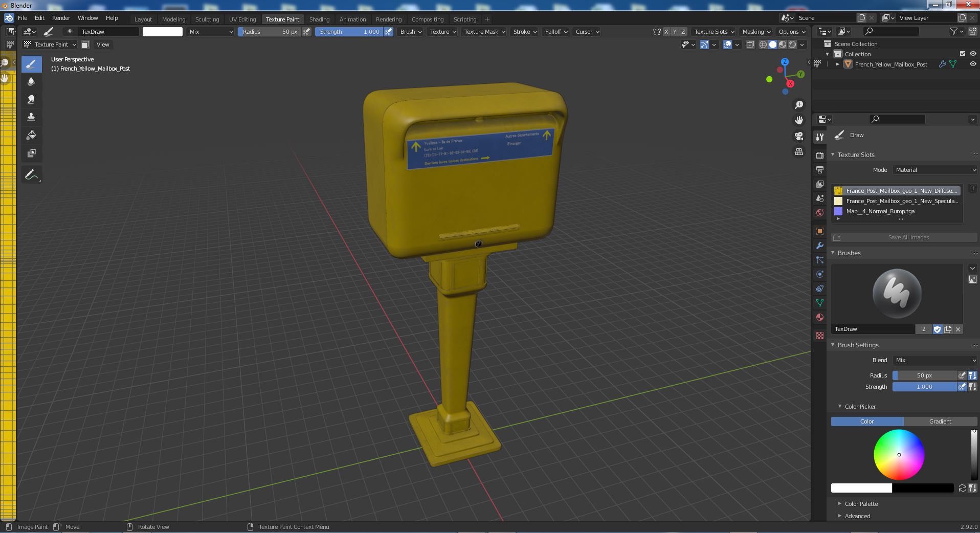Screen dimensions: 980x533
Task: Toggle Z axis symmetry button
Action: [x=683, y=32]
